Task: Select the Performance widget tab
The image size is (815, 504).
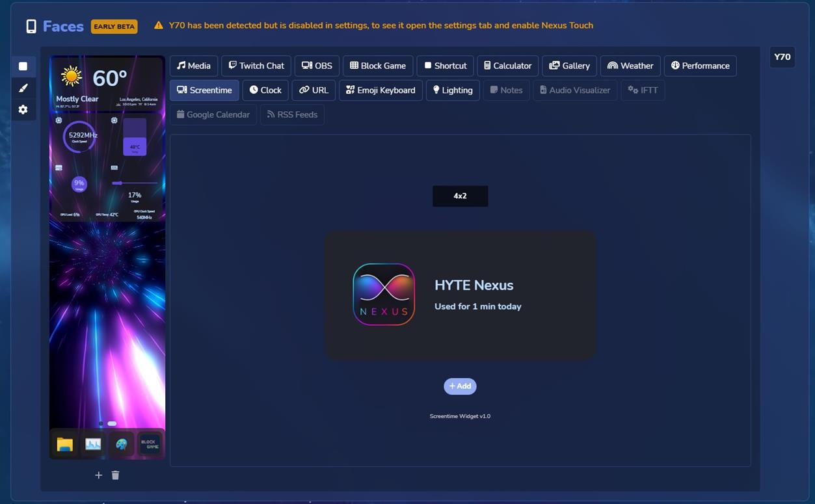Action: pos(700,66)
